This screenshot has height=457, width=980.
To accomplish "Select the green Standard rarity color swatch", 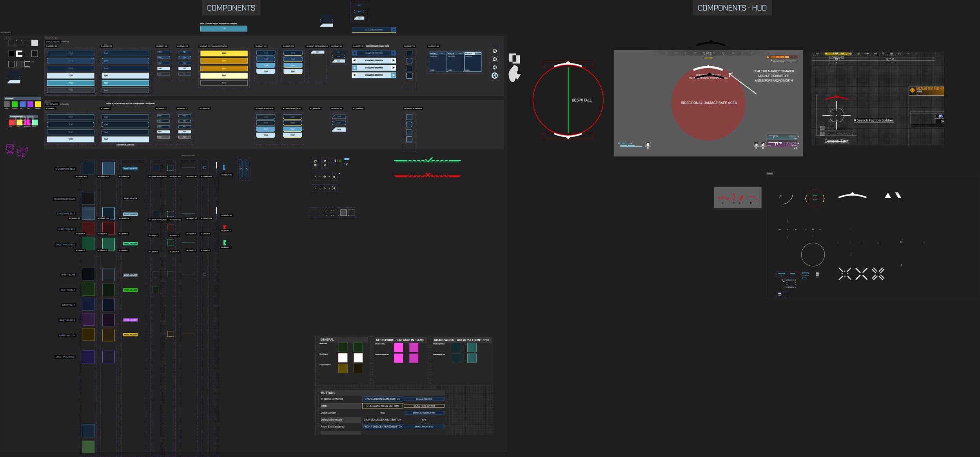I will [15, 104].
